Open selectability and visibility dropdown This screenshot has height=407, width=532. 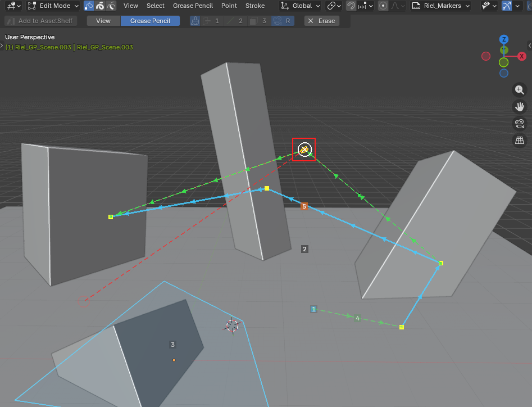pyautogui.click(x=489, y=6)
